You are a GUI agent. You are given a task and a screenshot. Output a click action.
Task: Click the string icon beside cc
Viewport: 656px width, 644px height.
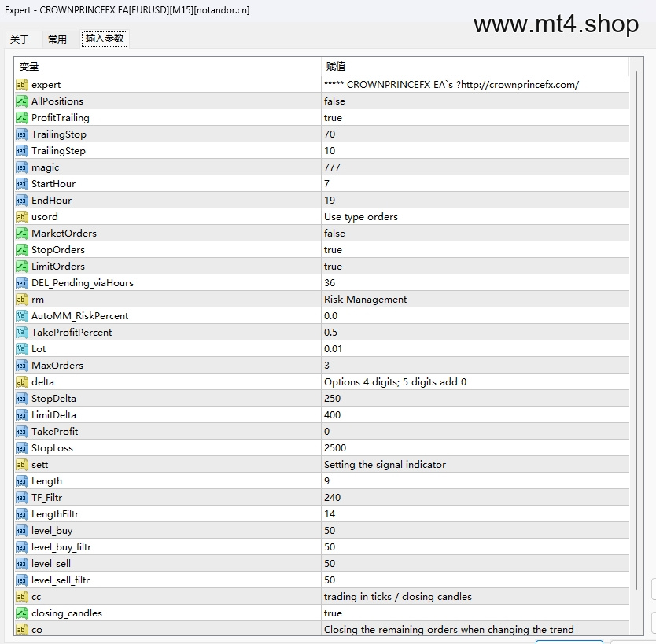(x=22, y=597)
